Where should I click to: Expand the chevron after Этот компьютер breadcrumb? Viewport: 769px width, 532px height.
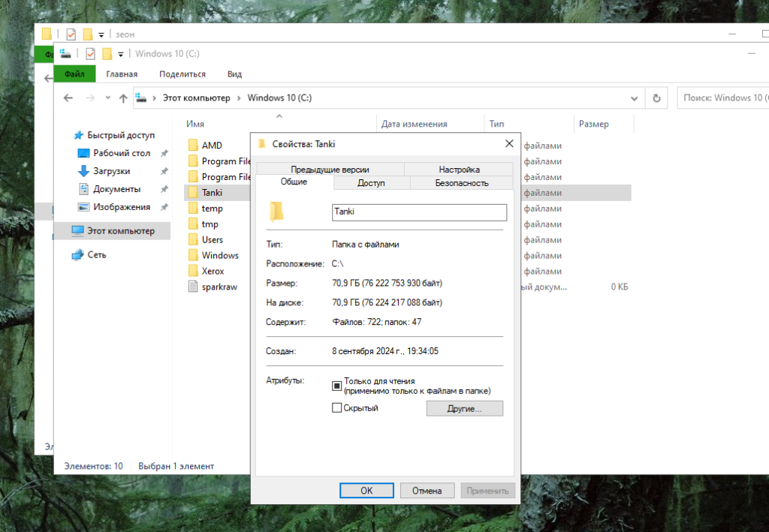pos(239,98)
